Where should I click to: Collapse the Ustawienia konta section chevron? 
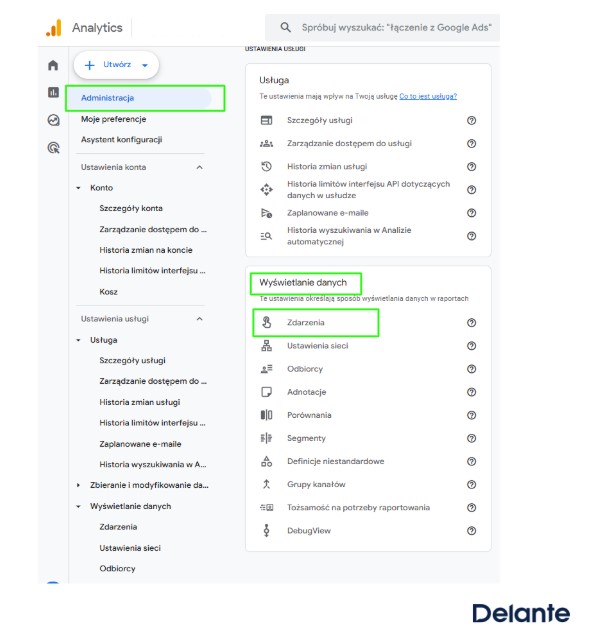point(200,167)
